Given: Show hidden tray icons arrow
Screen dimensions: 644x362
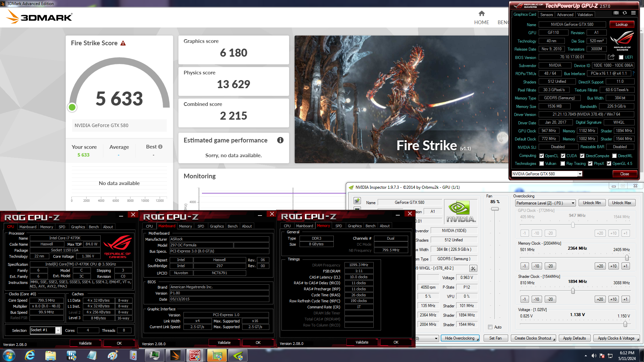Looking at the screenshot, I should 586,356.
